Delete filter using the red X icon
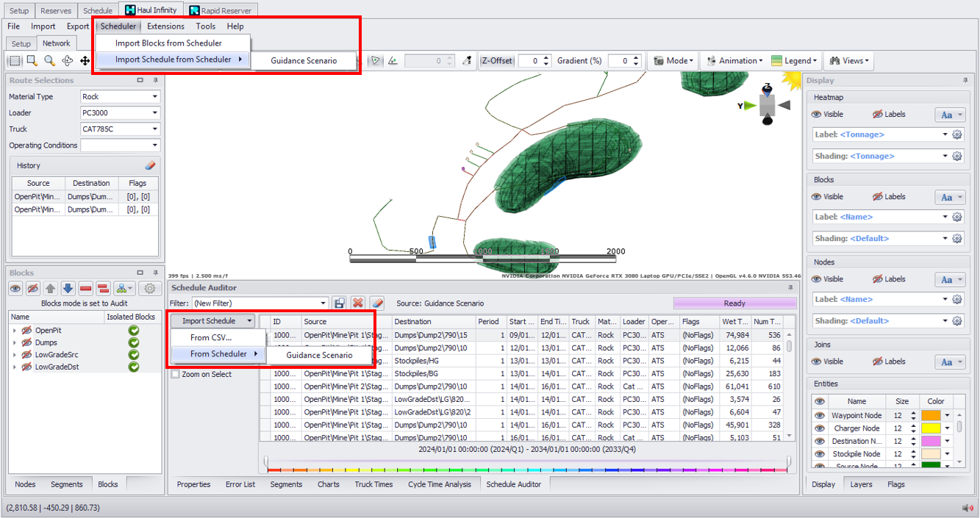Viewport: 980px width, 518px height. (358, 303)
